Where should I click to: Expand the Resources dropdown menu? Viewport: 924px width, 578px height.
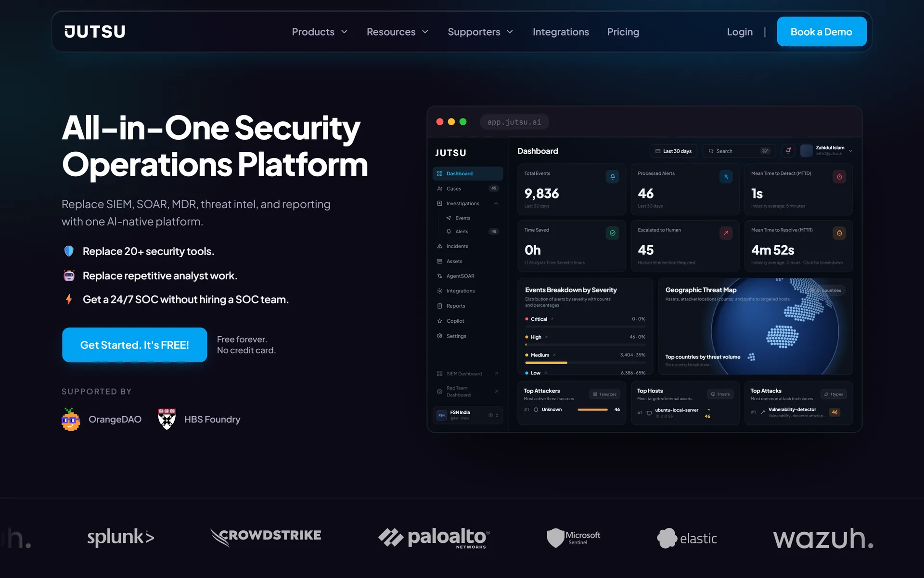[398, 32]
